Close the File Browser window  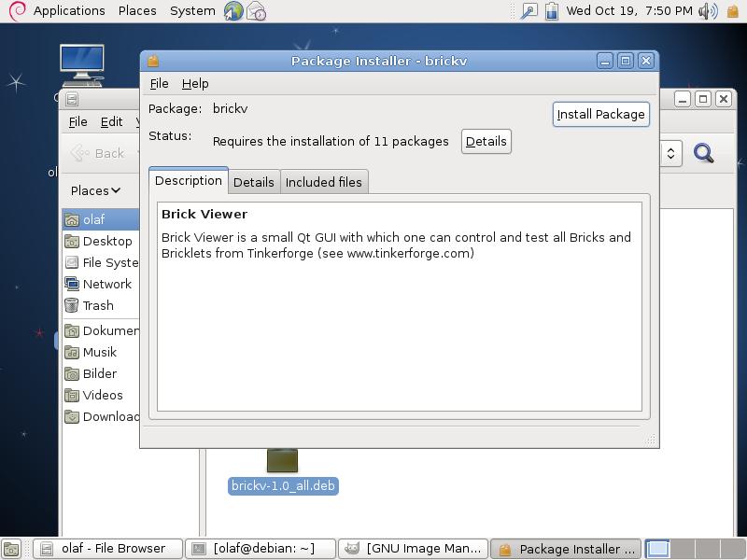[x=724, y=99]
